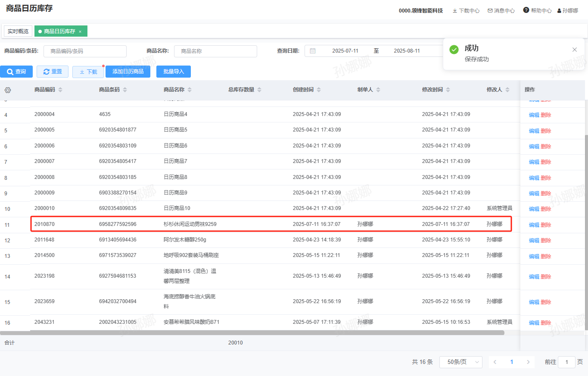Open the 孙娜娜 user account menu
This screenshot has width=588, height=376.
tap(567, 11)
